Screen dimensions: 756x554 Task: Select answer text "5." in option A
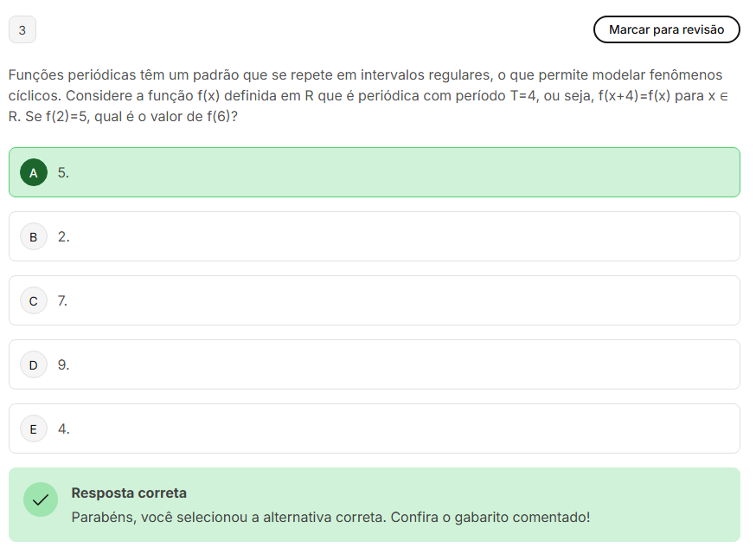[63, 172]
